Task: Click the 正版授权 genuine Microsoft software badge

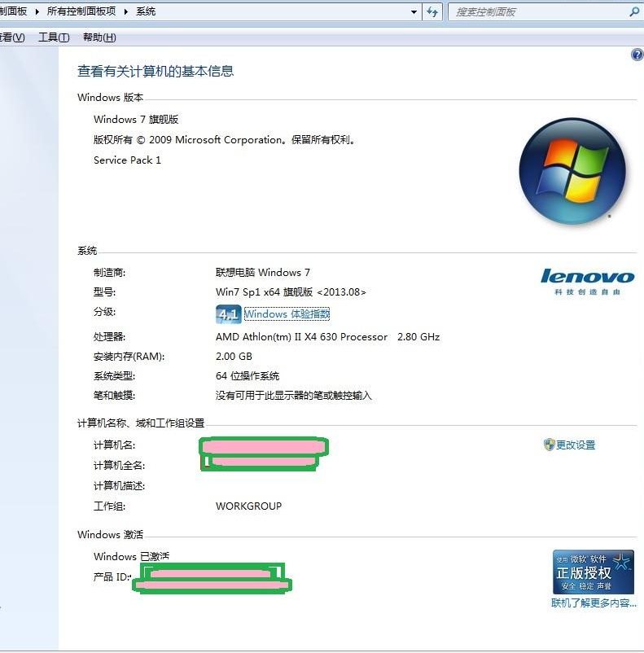Action: tap(593, 572)
